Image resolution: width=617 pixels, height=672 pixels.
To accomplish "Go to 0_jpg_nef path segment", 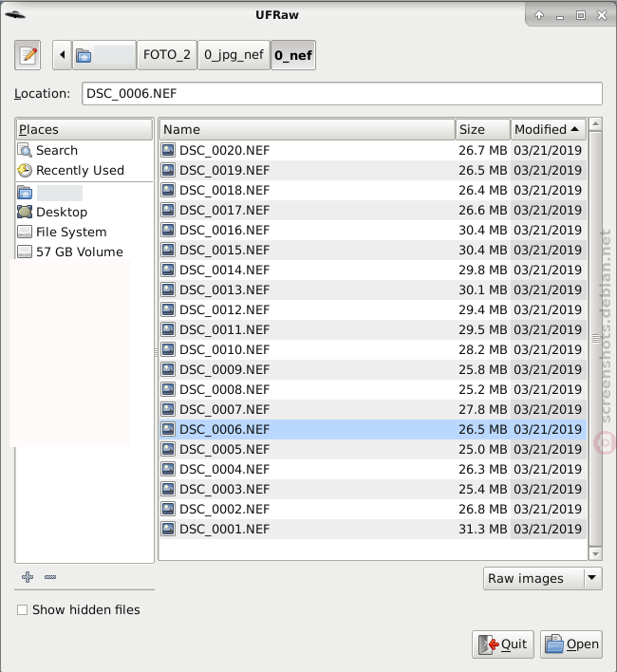I will click(x=234, y=55).
